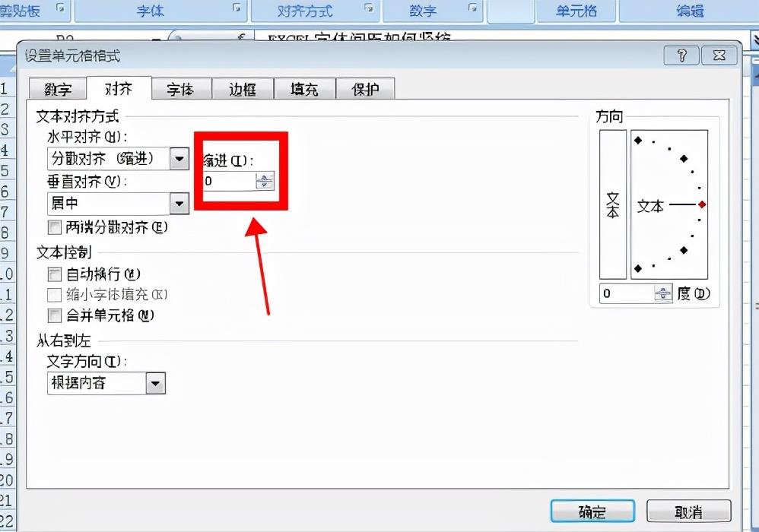Open 数字 group dialog launcher in ribbon
Image resolution: width=759 pixels, height=532 pixels.
coord(472,8)
